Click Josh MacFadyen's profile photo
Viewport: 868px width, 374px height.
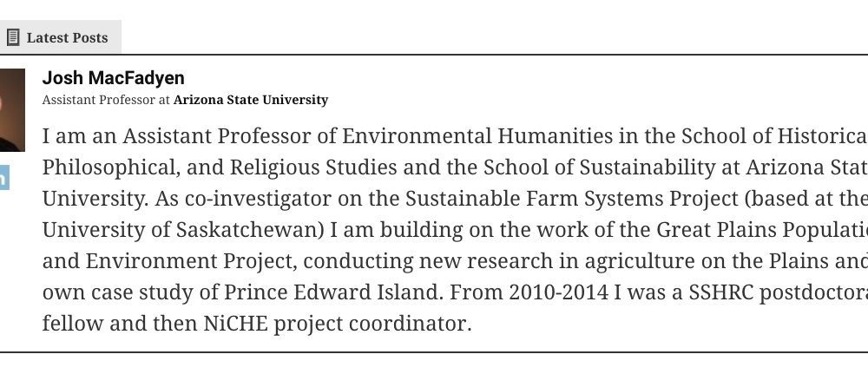(x=11, y=109)
